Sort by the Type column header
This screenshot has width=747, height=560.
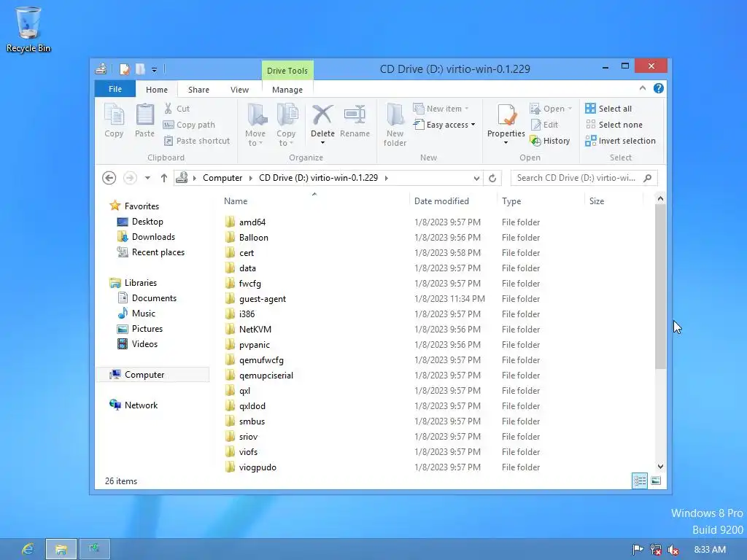pyautogui.click(x=511, y=201)
